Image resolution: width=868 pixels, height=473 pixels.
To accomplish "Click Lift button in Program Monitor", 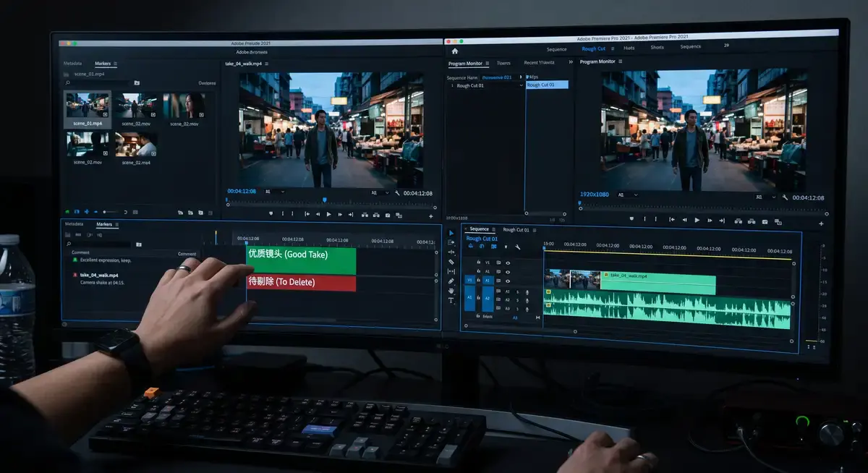I will 739,221.
